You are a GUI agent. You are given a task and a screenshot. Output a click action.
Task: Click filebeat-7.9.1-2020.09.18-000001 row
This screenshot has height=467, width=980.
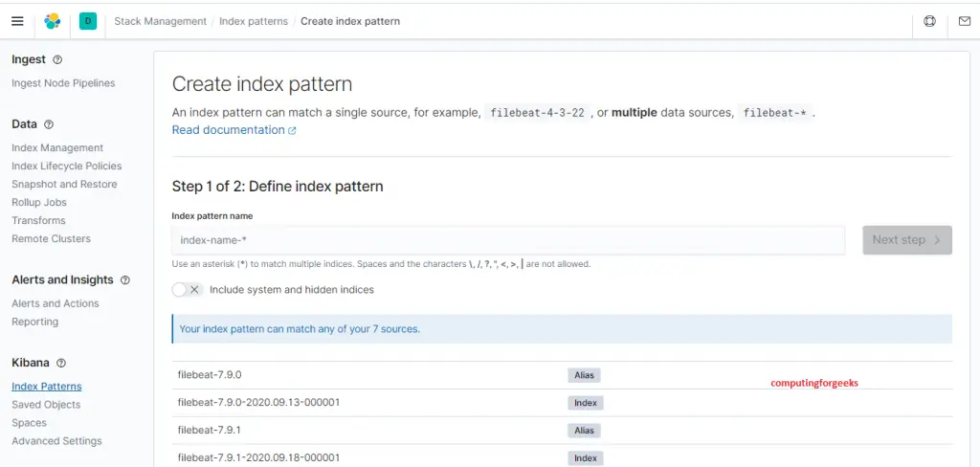pyautogui.click(x=562, y=456)
